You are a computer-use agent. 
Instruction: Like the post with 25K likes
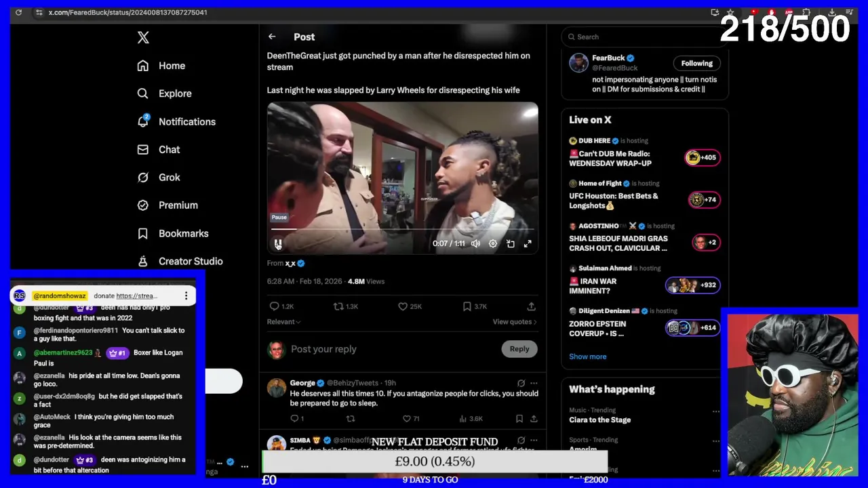410,306
